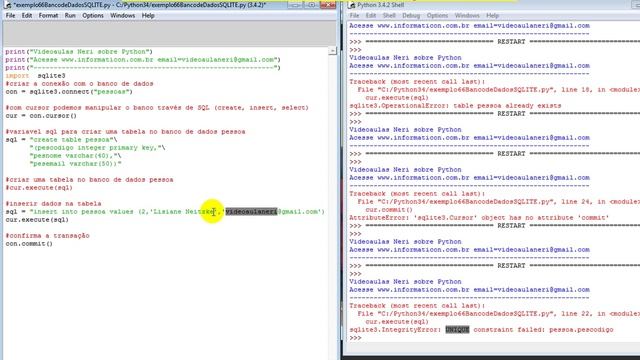The height and width of the screenshot is (360, 640).
Task: Maximize the editor window
Action: click(x=311, y=5)
